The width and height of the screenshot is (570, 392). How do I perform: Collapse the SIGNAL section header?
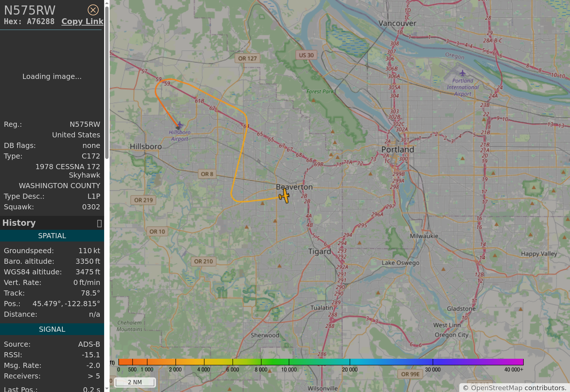[52, 330]
